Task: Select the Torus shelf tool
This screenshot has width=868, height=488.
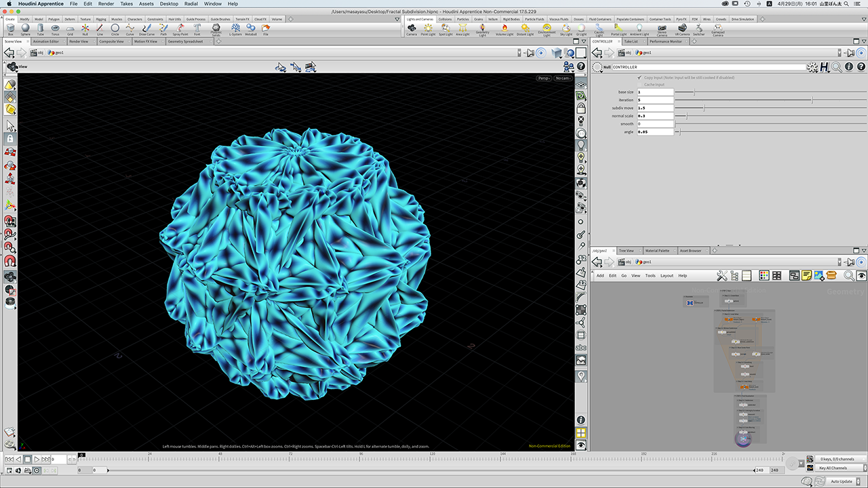Action: [x=55, y=28]
